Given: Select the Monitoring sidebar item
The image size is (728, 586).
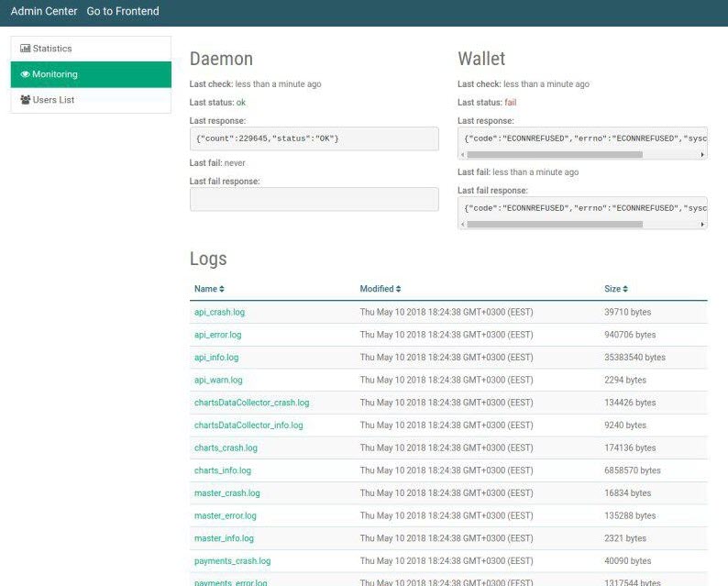Looking at the screenshot, I should click(x=91, y=74).
